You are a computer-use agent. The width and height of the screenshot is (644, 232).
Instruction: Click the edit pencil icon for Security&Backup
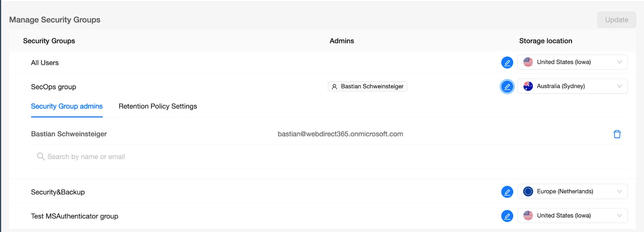point(507,191)
